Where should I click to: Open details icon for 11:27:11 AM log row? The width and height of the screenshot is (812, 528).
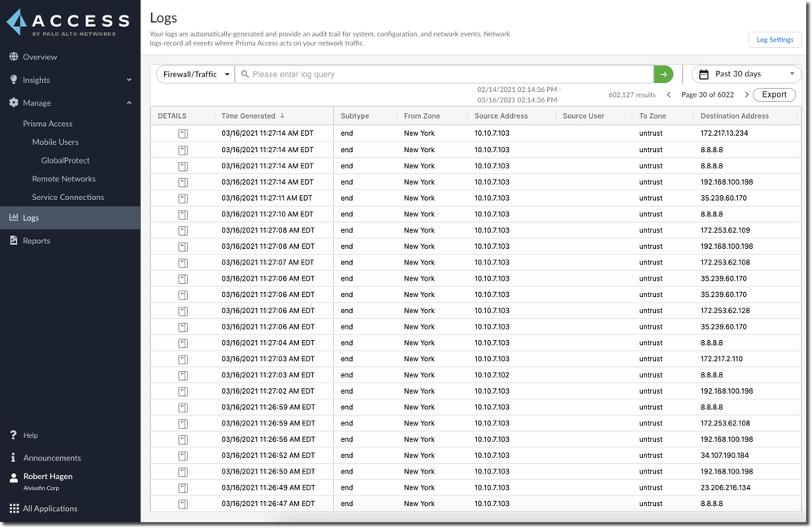tap(183, 199)
